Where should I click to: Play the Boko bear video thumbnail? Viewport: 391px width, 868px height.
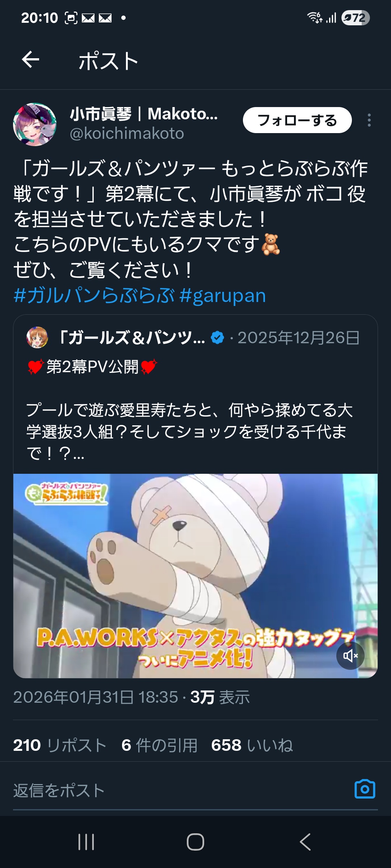[x=195, y=576]
